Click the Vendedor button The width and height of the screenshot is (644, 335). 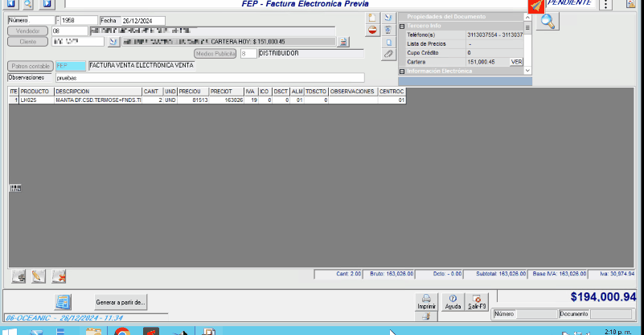tap(27, 31)
